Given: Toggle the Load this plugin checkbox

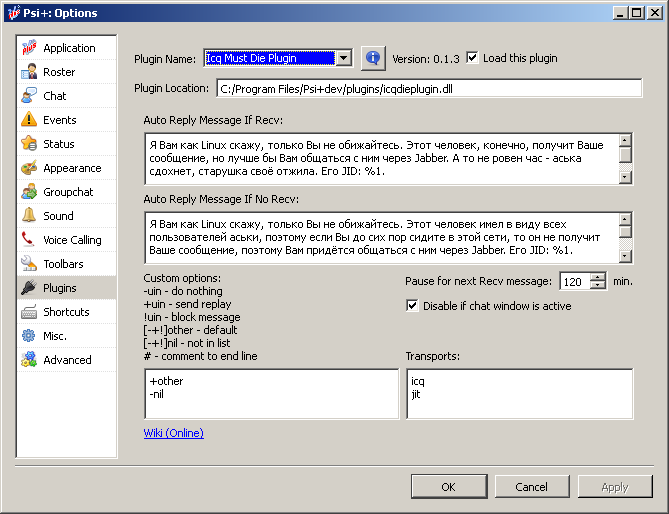Looking at the screenshot, I should tap(473, 58).
